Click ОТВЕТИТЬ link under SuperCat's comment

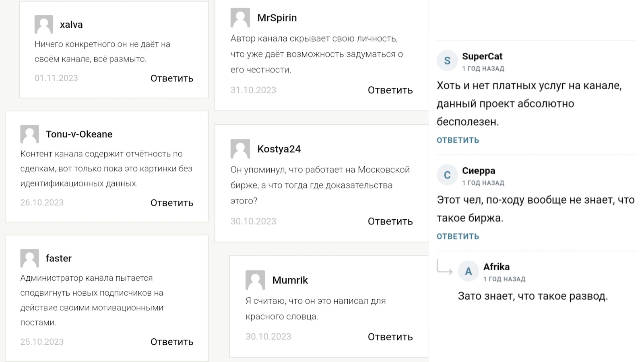pos(458,140)
